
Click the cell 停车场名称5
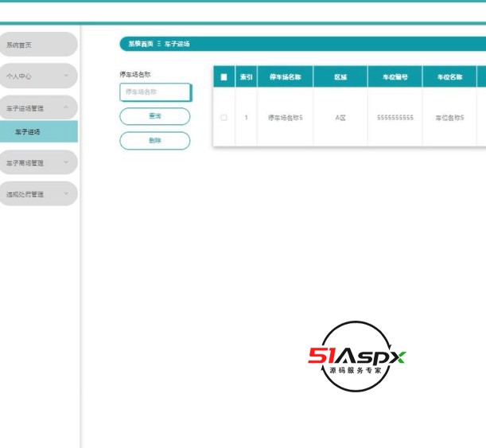pyautogui.click(x=285, y=118)
